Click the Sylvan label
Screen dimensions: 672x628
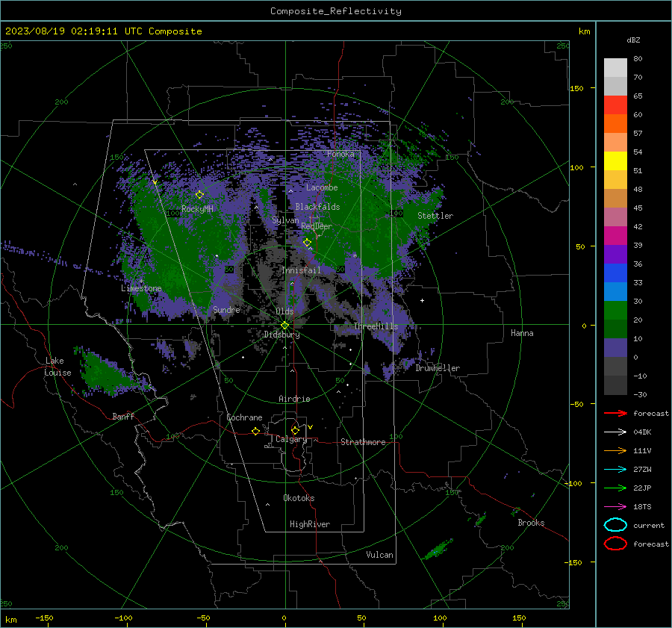[285, 220]
